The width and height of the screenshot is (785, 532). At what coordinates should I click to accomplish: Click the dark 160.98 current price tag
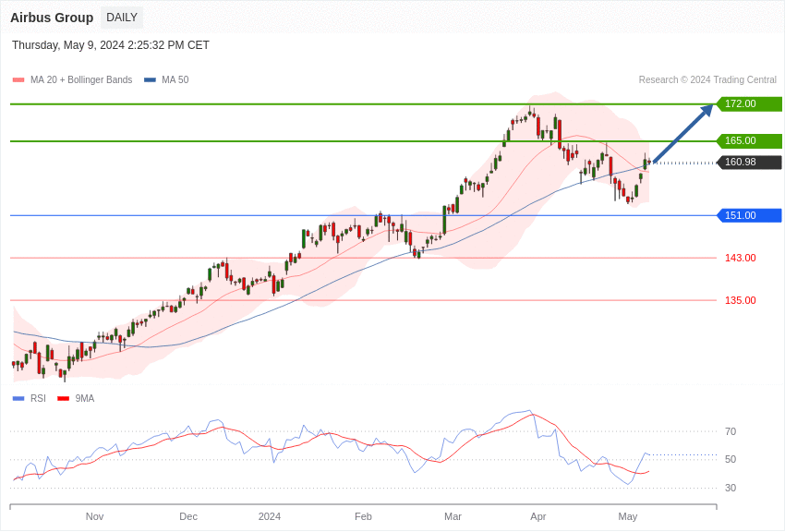[749, 163]
